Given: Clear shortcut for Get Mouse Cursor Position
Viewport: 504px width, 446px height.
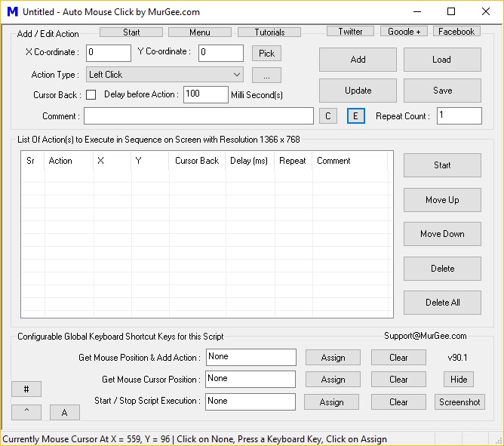Looking at the screenshot, I should point(398,380).
